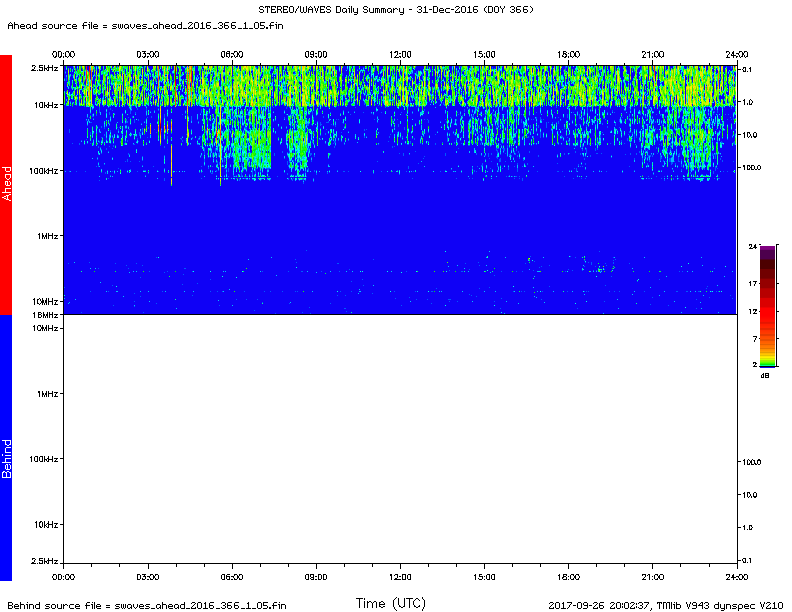Click the Behind source file name text
Viewport: 792px width, 612px height.
click(147, 605)
